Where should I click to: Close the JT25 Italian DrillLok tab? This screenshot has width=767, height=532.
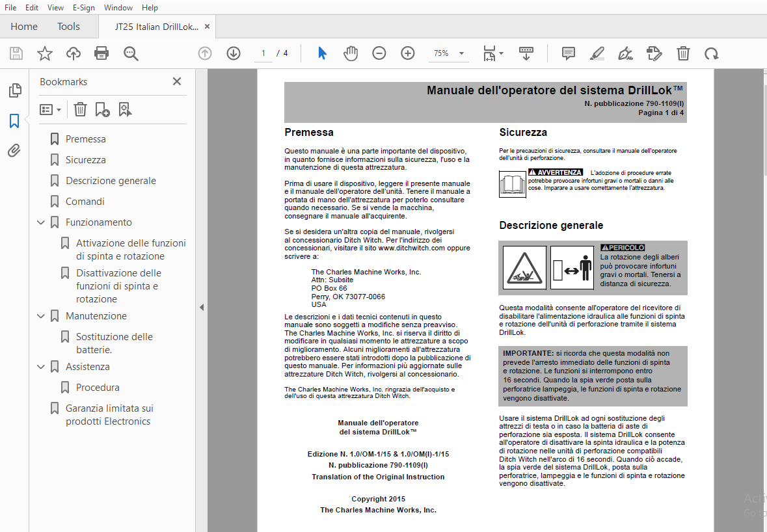tap(208, 27)
